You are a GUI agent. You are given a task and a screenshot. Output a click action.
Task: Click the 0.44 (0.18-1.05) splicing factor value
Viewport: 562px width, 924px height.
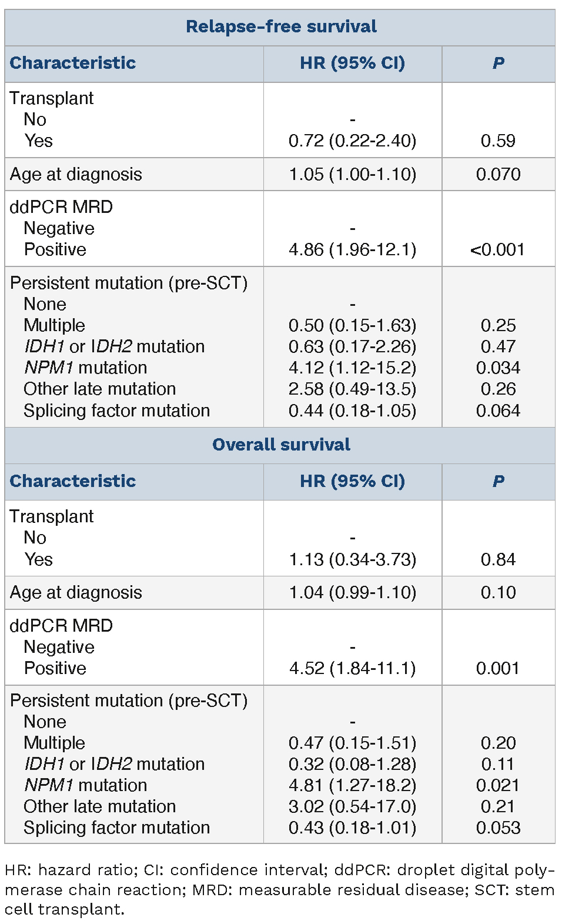coord(352,411)
